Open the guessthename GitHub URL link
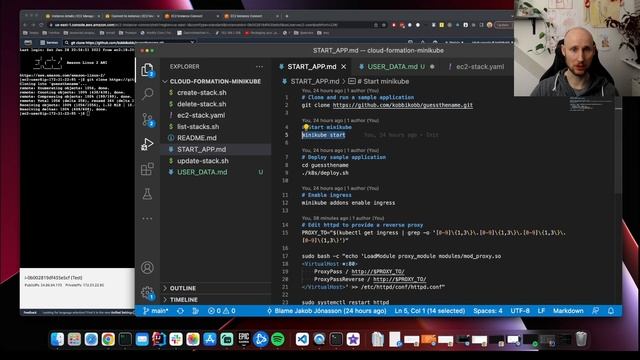 [402, 105]
